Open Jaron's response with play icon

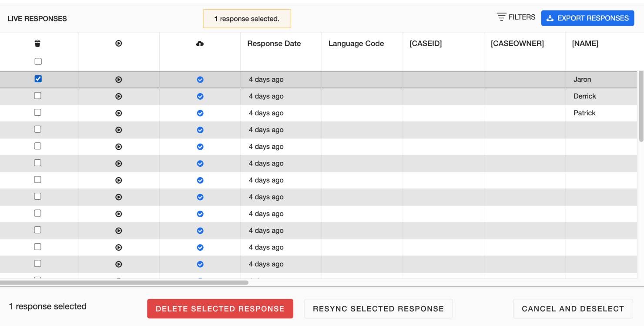tap(118, 80)
